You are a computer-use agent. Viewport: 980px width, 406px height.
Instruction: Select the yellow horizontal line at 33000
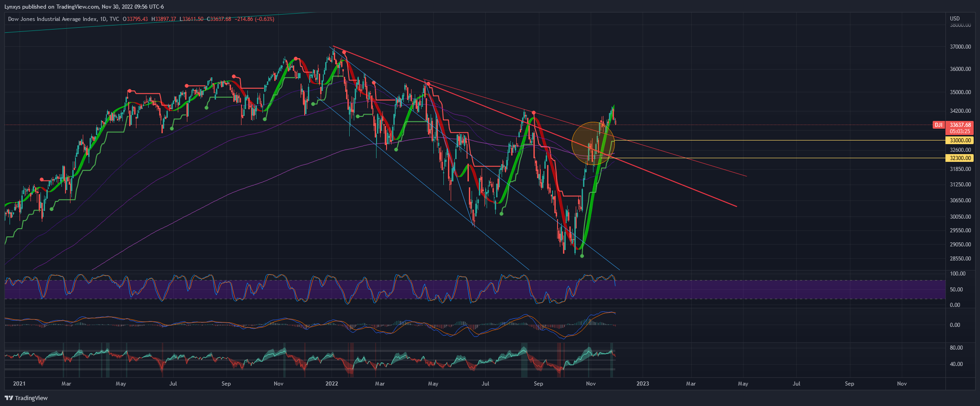(780, 140)
